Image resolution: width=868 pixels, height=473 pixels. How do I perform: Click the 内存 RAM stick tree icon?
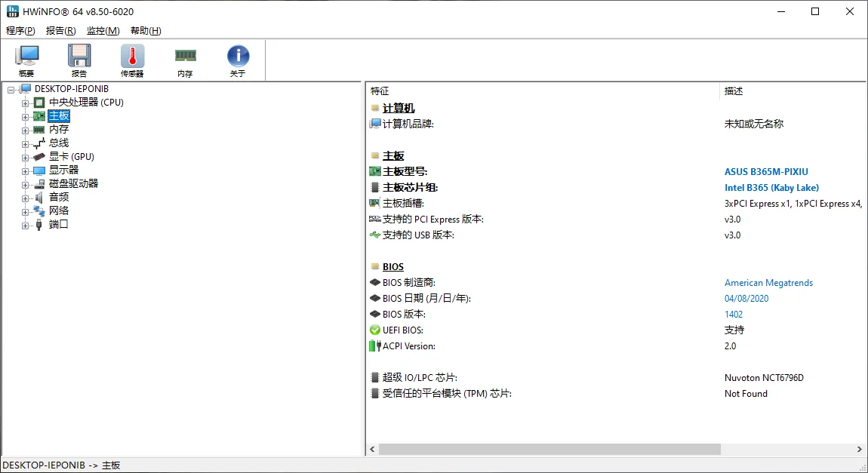point(39,130)
